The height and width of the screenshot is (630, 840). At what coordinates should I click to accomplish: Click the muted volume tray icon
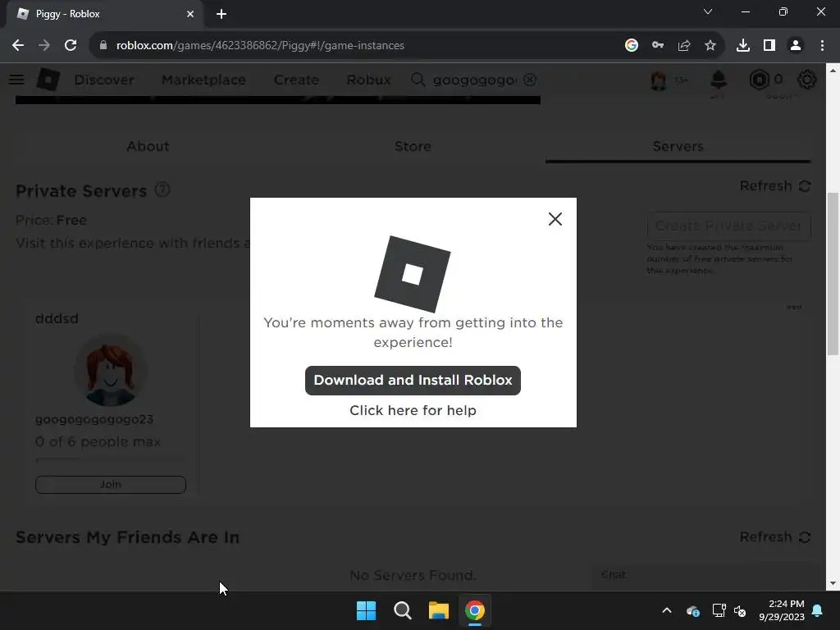(741, 610)
